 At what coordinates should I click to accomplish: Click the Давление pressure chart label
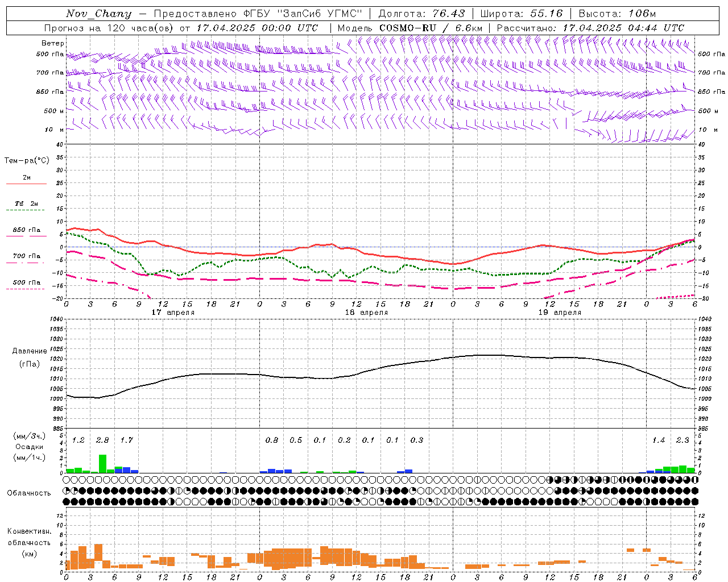[30, 351]
